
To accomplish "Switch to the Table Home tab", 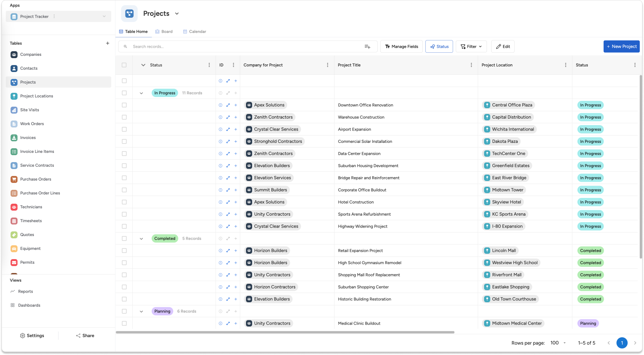I will tap(133, 32).
